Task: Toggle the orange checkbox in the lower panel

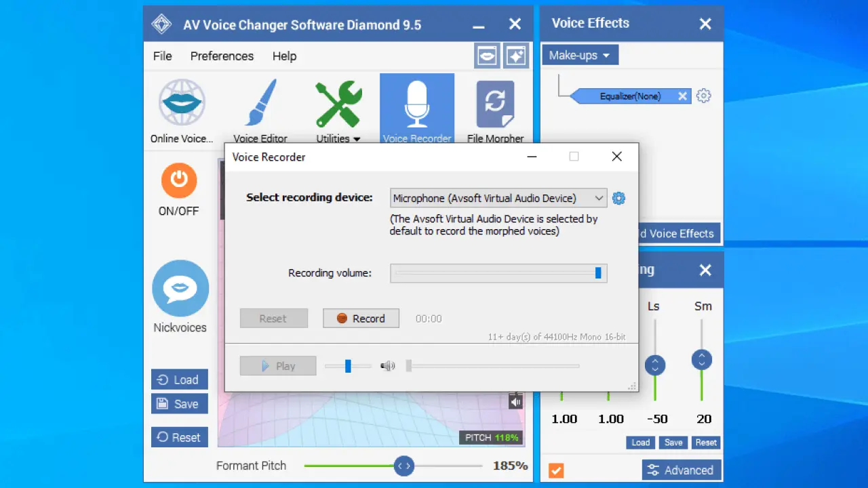Action: coord(556,470)
